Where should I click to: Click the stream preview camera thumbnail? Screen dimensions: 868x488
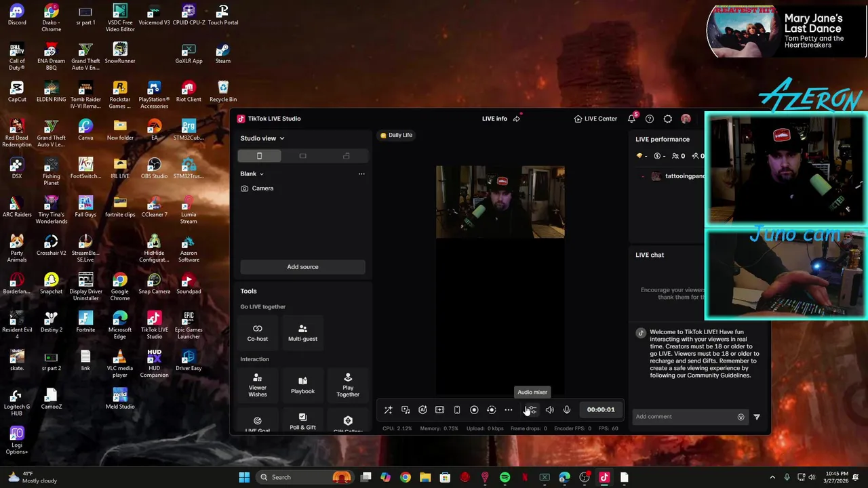click(x=500, y=202)
